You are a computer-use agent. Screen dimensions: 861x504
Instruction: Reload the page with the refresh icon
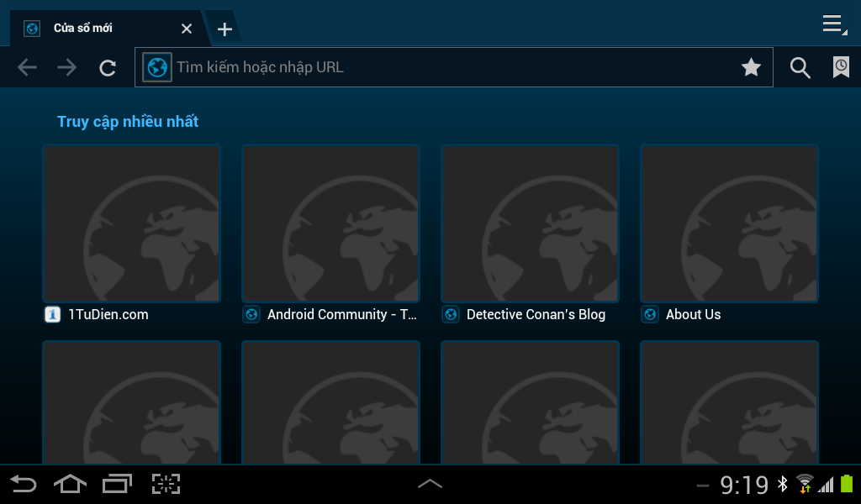tap(108, 68)
